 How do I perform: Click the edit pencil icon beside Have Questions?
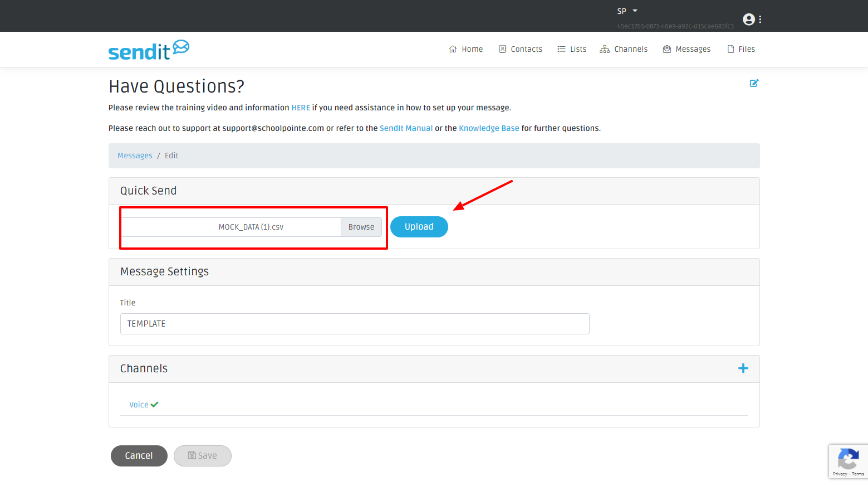[x=754, y=83]
